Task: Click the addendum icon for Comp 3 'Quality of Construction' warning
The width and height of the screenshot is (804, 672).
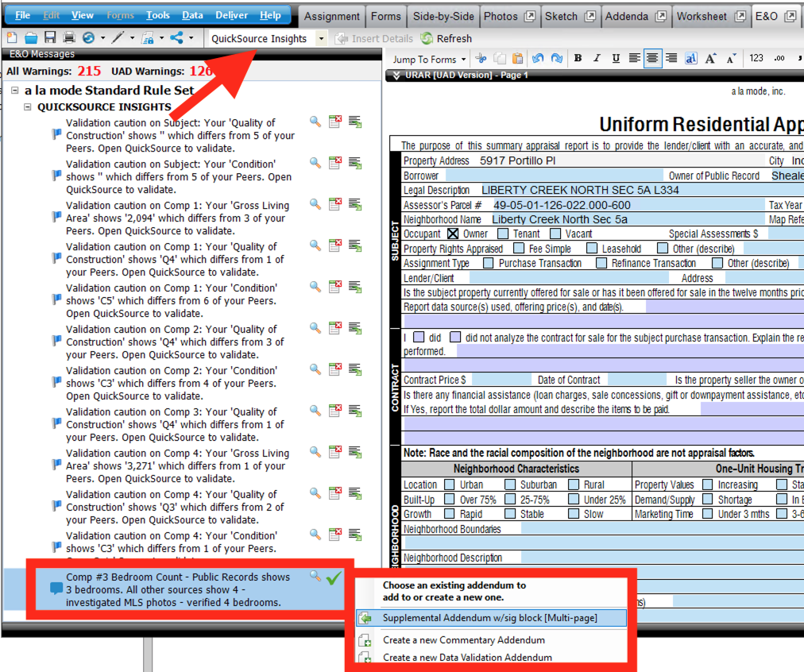Action: tap(355, 411)
